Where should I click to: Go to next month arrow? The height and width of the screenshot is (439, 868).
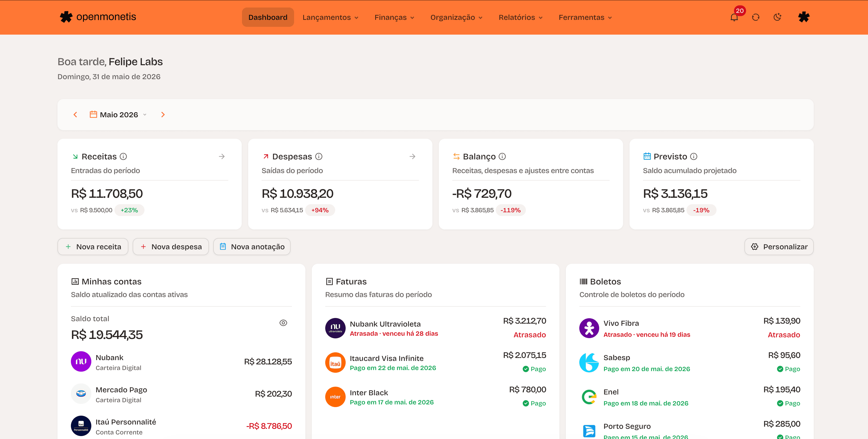[163, 115]
